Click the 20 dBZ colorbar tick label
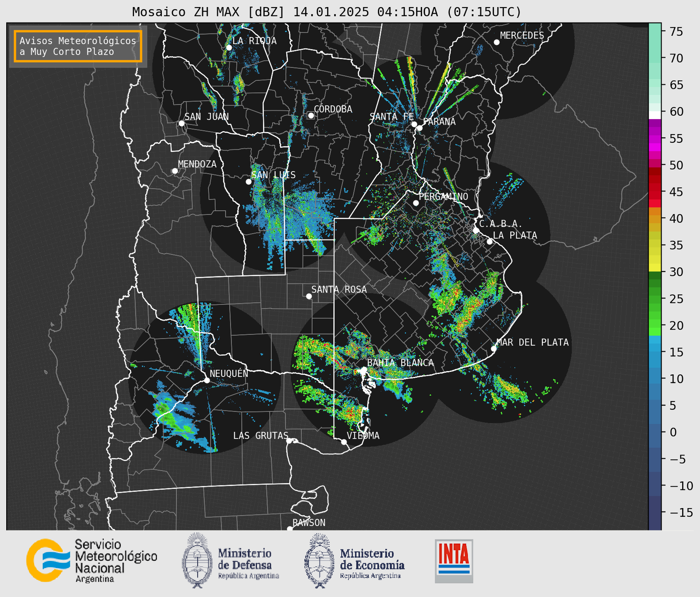 (676, 326)
